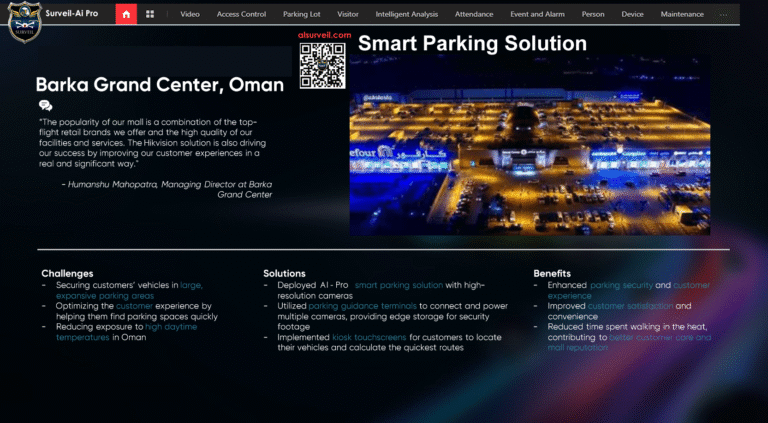The height and width of the screenshot is (423, 768).
Task: Open the Visitor menu
Action: (x=348, y=14)
